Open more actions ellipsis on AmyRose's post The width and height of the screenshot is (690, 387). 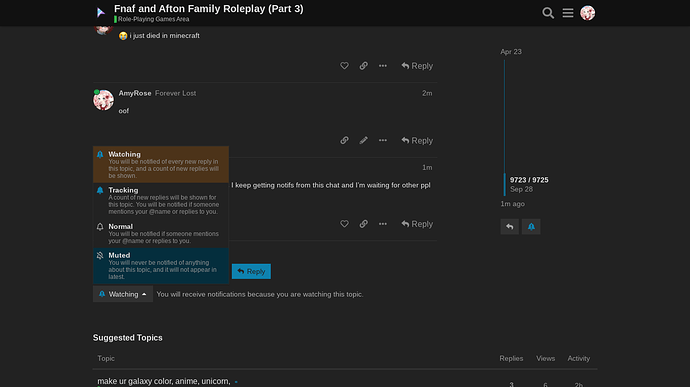[383, 140]
